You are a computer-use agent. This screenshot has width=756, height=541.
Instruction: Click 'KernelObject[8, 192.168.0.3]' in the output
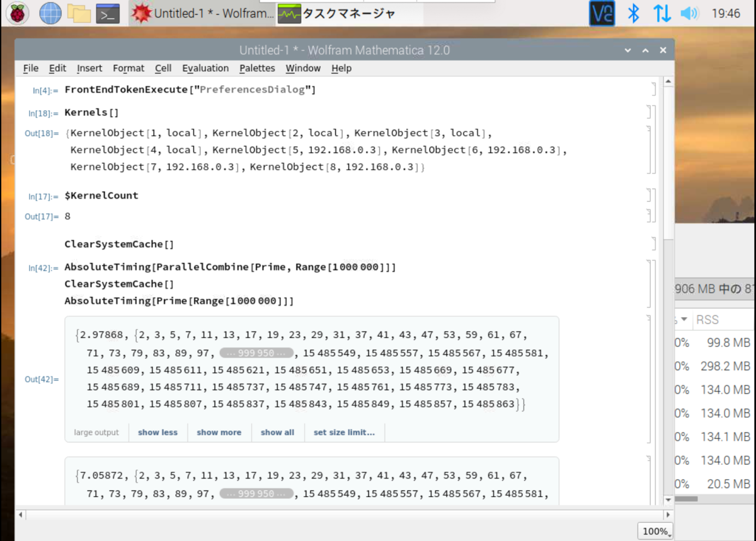click(x=336, y=167)
